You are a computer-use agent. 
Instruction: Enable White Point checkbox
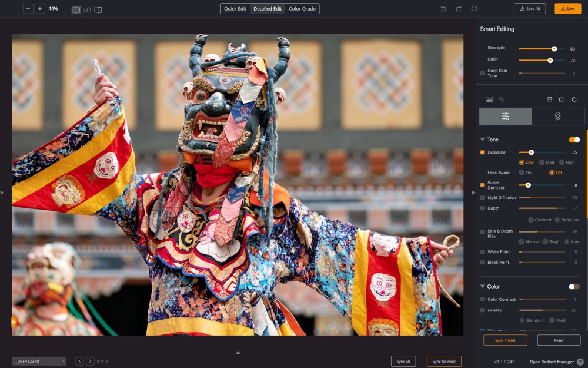tap(482, 252)
